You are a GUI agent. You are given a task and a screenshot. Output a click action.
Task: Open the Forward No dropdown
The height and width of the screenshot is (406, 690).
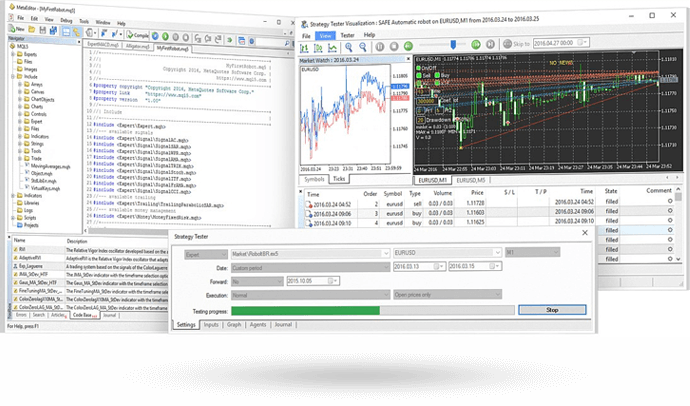click(x=257, y=281)
